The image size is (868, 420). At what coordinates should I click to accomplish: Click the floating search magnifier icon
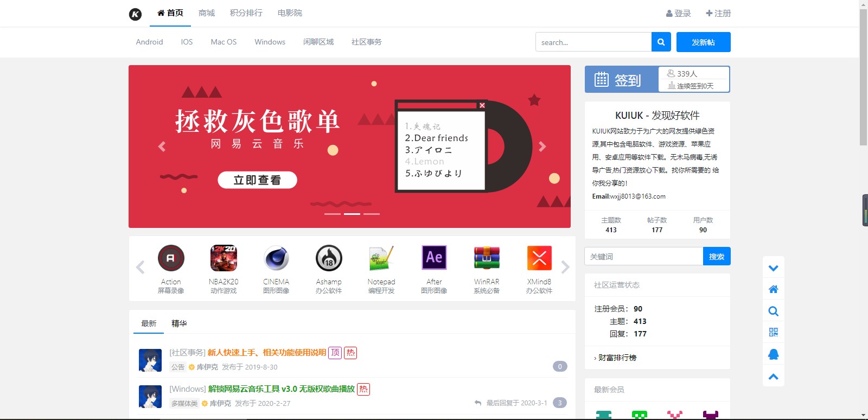point(774,311)
